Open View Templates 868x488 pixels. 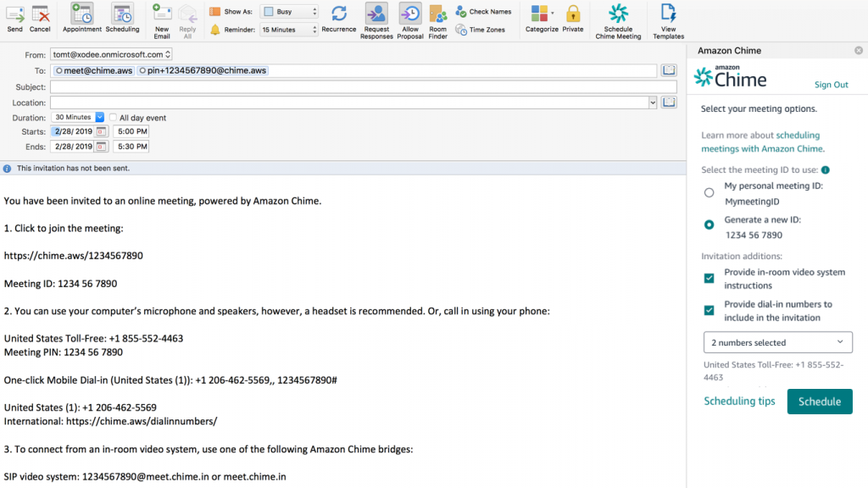coord(668,21)
